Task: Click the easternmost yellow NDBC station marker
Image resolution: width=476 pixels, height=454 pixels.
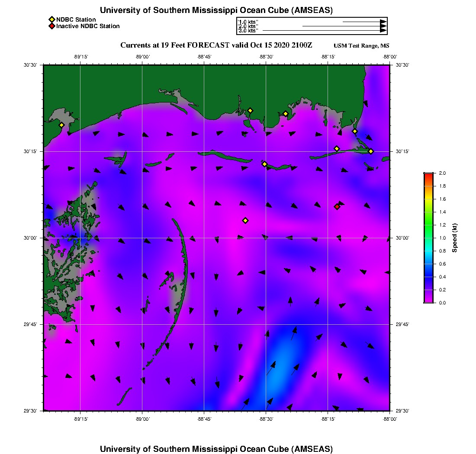Action: (371, 151)
